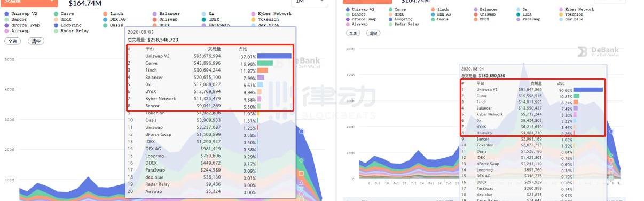Click Tokenlon legend dot in left chart
The height and width of the screenshot is (201, 644).
pyautogui.click(x=253, y=19)
